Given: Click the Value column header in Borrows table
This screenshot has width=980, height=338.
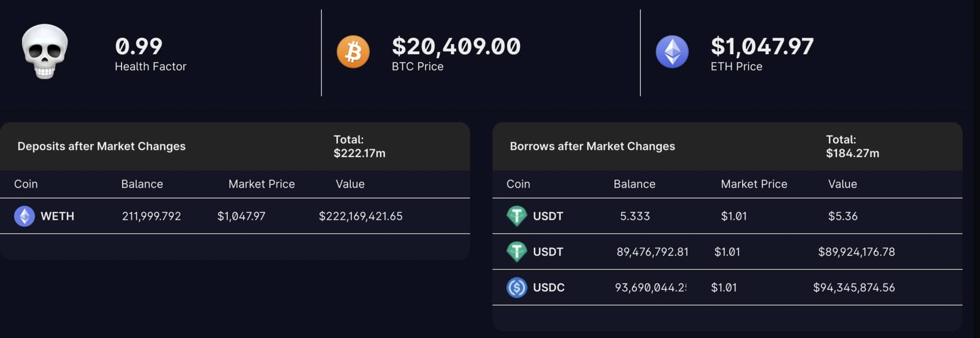Looking at the screenshot, I should [x=843, y=184].
